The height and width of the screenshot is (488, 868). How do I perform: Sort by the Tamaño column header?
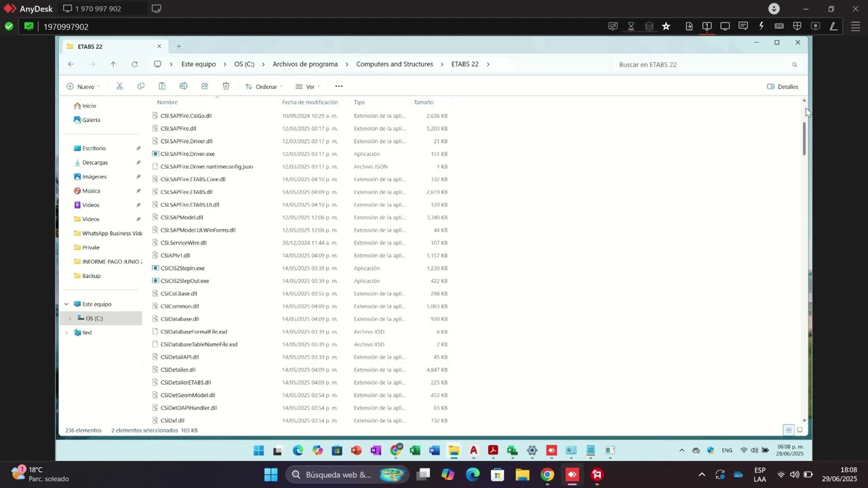click(x=423, y=102)
